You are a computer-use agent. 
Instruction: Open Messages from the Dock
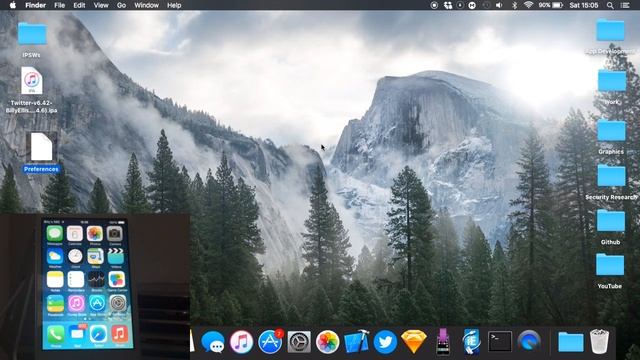(x=213, y=342)
